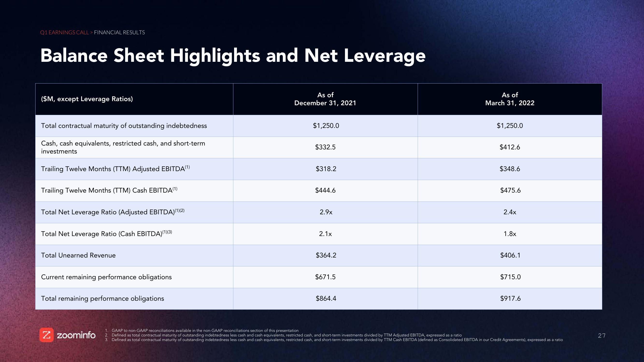Click the $671.5 current RPO value
644x362 pixels.
[325, 277]
